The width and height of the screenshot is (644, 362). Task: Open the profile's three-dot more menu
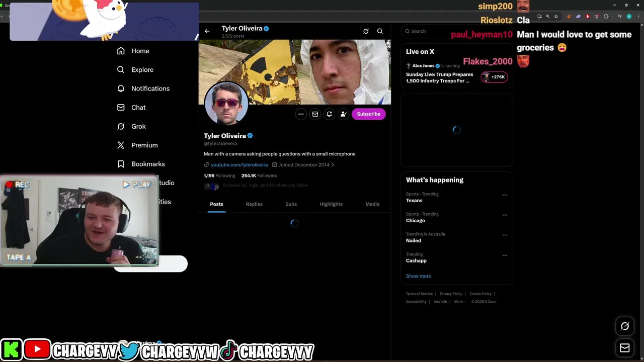pos(301,114)
